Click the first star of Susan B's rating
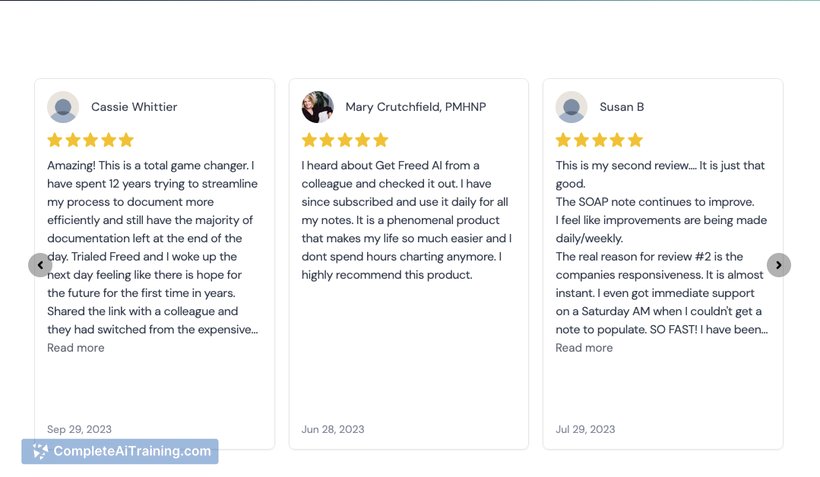 (x=563, y=140)
